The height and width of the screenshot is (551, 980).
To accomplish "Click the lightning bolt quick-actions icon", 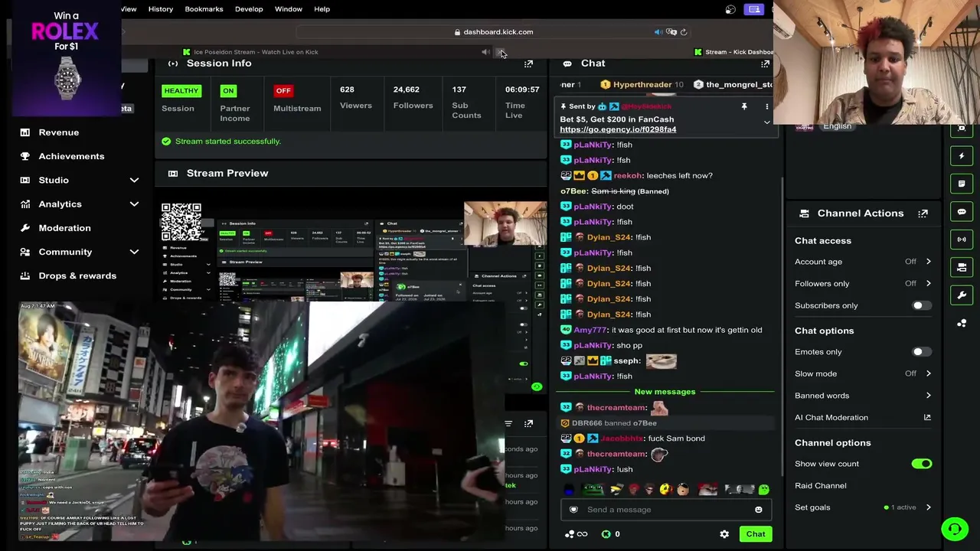I will [x=962, y=156].
